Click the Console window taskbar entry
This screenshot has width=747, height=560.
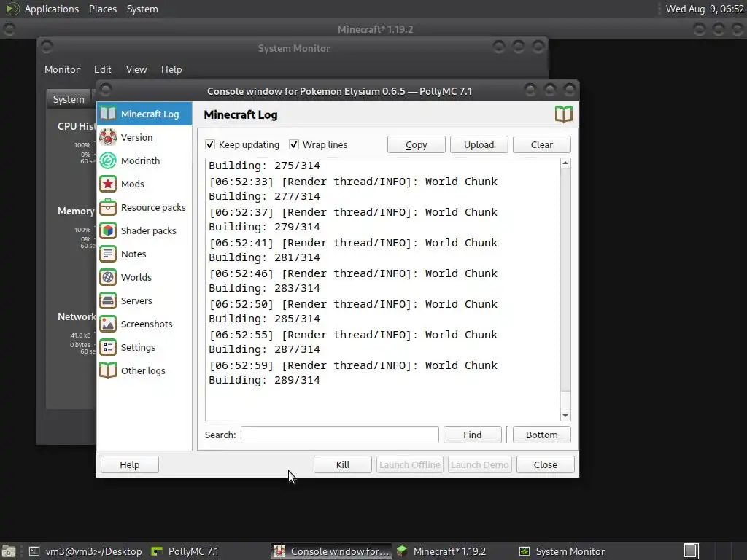332,551
